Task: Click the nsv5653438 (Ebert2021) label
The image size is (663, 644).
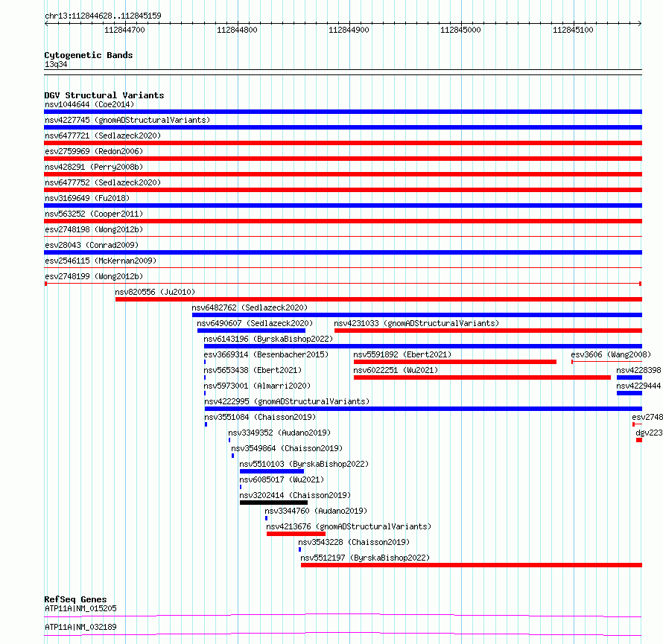Action: coord(253,370)
